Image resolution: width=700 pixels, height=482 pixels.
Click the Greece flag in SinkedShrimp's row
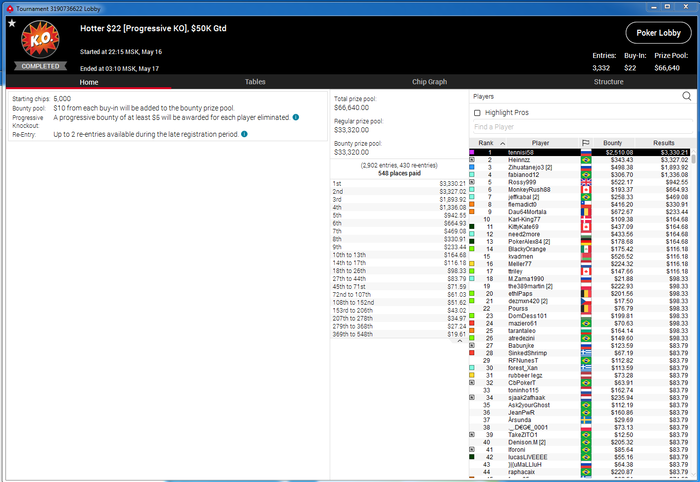coord(586,353)
